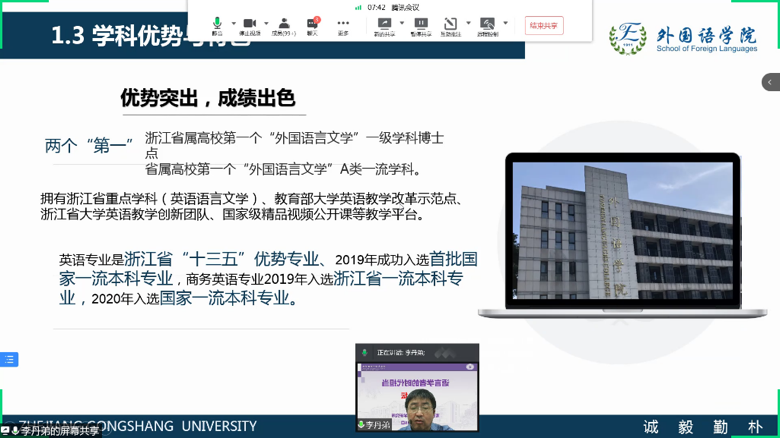Open the chat (聊天) panel
The width and height of the screenshot is (780, 438).
(x=313, y=24)
